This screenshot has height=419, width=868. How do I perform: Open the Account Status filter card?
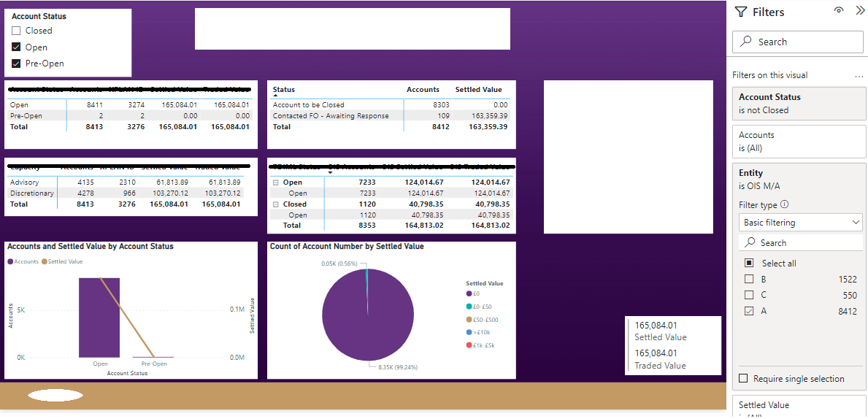click(798, 103)
